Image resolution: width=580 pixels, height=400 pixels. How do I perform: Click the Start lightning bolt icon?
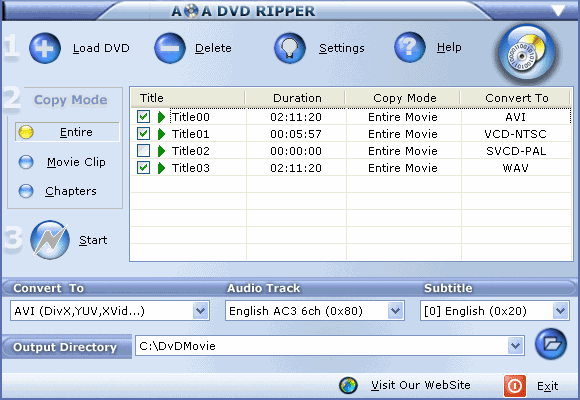pyautogui.click(x=50, y=240)
